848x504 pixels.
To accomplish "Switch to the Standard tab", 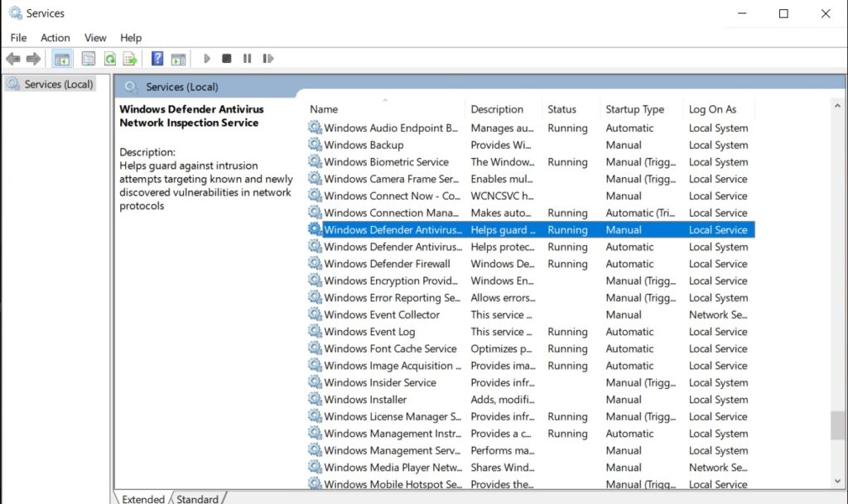I will 198,498.
